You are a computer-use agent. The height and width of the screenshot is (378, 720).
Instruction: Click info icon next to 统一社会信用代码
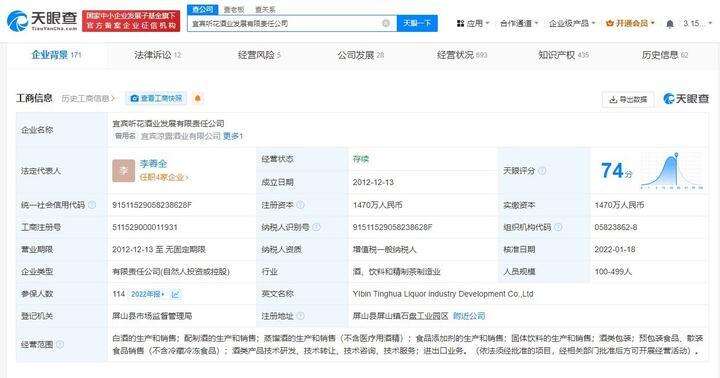click(92, 205)
